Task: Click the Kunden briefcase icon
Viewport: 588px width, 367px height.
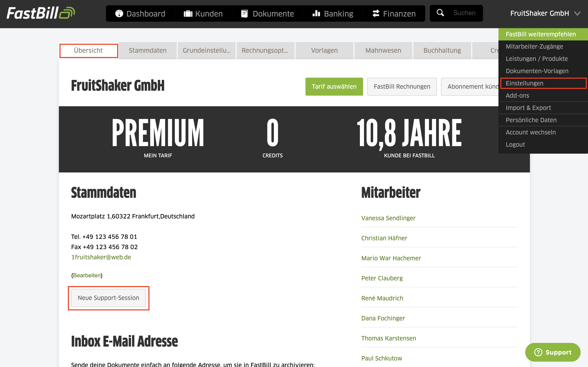Action: pyautogui.click(x=188, y=14)
